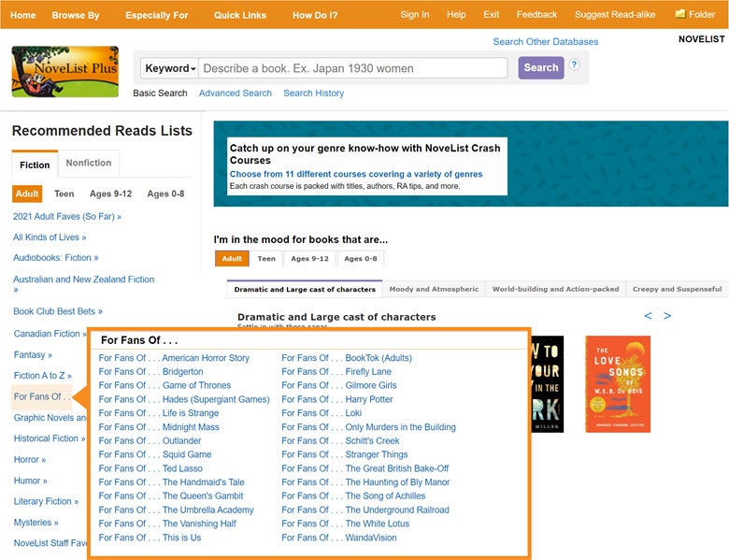This screenshot has width=729, height=560.
Task: Open For Fans Of Ted Lasso
Action: 150,468
